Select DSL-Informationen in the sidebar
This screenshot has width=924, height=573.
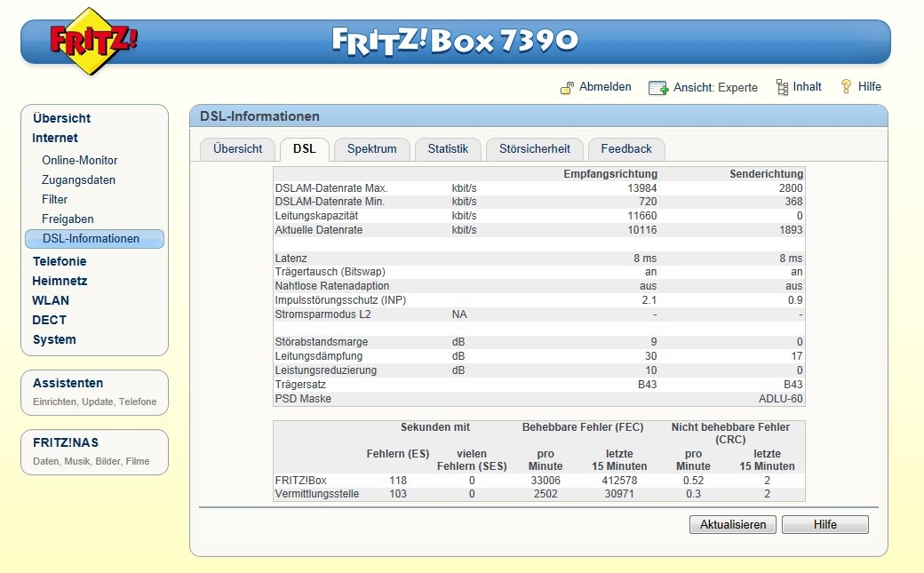tap(94, 239)
